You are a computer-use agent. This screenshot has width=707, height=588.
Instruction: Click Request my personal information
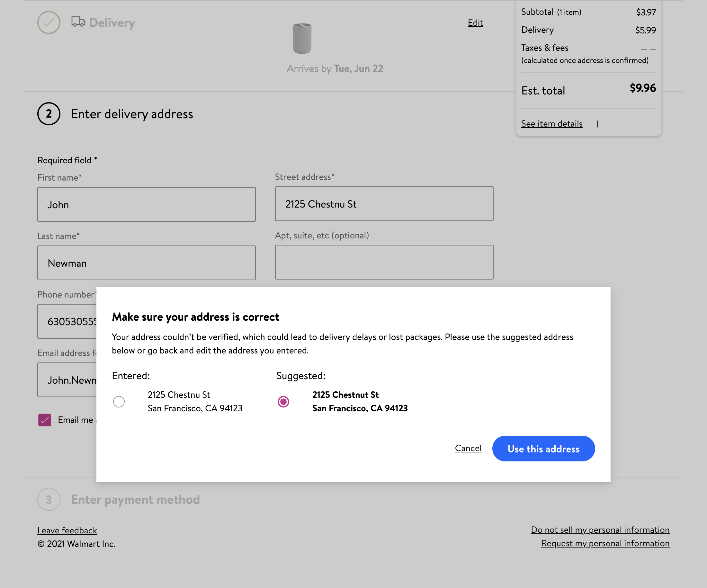(x=605, y=543)
